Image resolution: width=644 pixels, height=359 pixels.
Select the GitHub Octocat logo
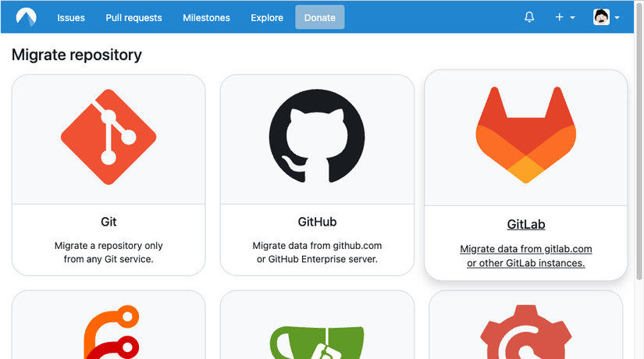click(317, 137)
